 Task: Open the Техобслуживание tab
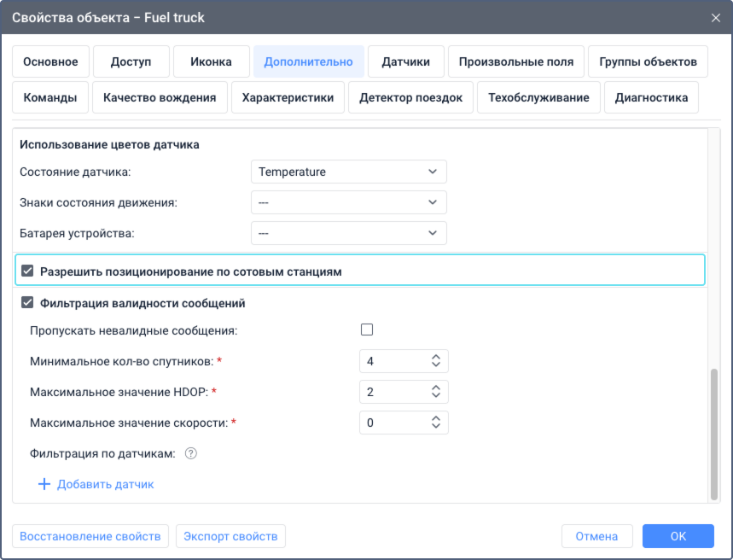pyautogui.click(x=538, y=97)
